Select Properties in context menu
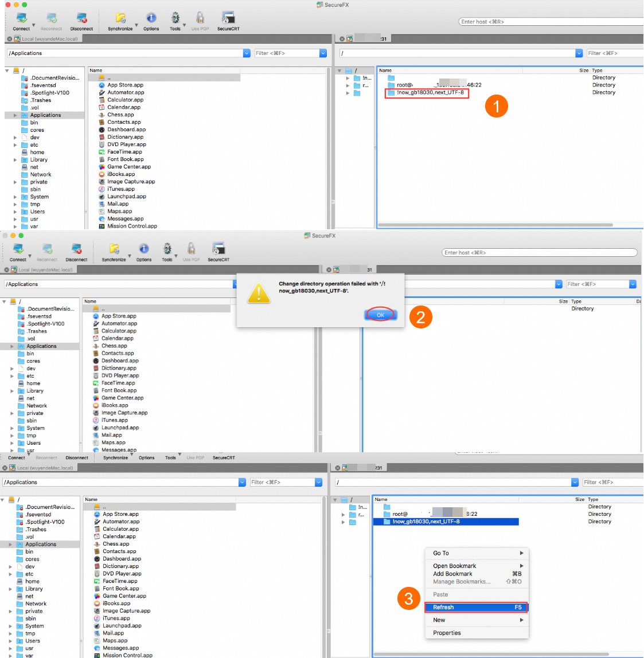 477,633
